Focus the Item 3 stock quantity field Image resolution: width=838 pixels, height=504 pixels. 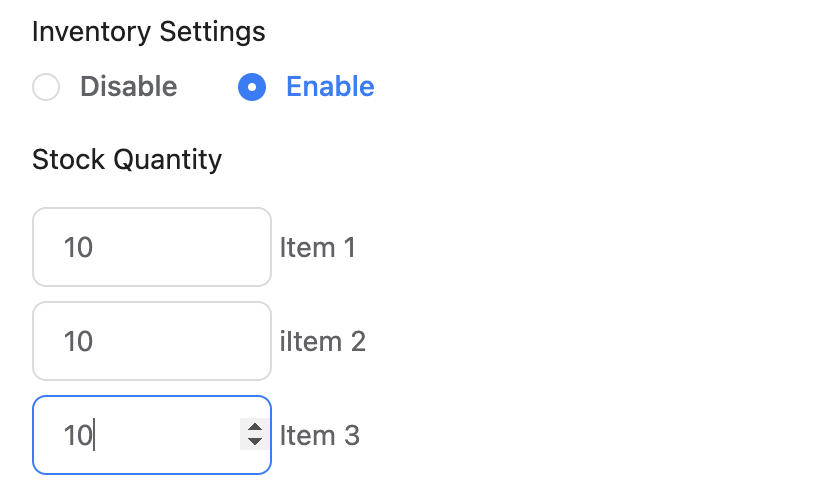point(152,435)
